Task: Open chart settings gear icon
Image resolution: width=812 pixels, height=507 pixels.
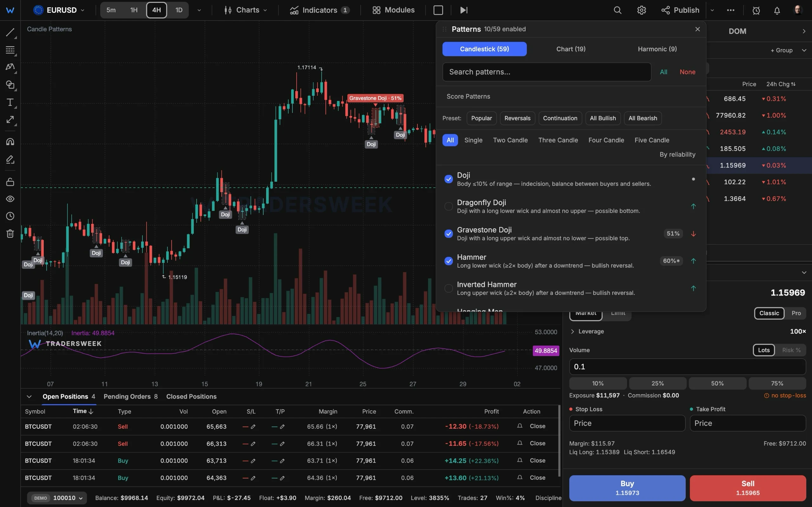Action: (x=641, y=10)
